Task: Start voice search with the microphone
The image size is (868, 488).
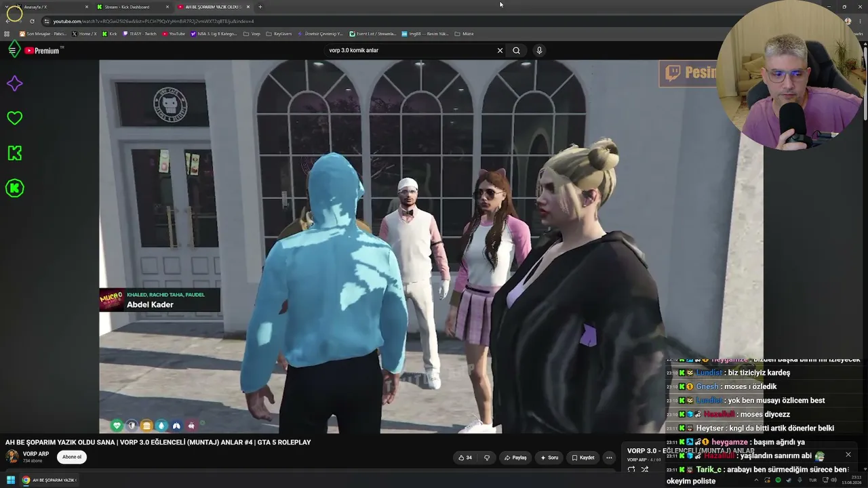Action: click(x=539, y=50)
